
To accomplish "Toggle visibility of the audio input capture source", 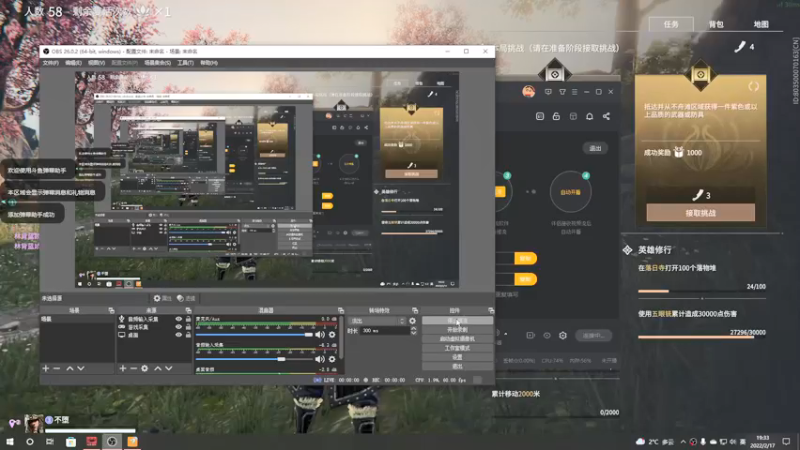I will 179,319.
